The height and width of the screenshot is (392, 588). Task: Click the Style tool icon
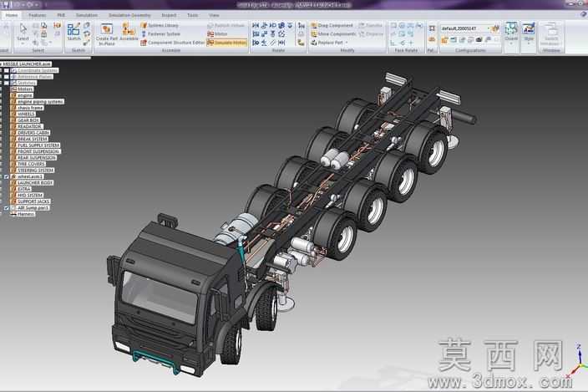529,29
